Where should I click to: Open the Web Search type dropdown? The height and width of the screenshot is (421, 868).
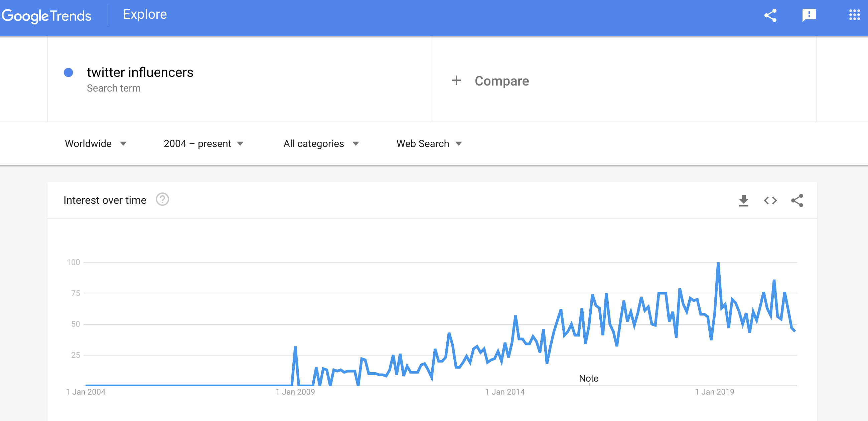tap(429, 144)
